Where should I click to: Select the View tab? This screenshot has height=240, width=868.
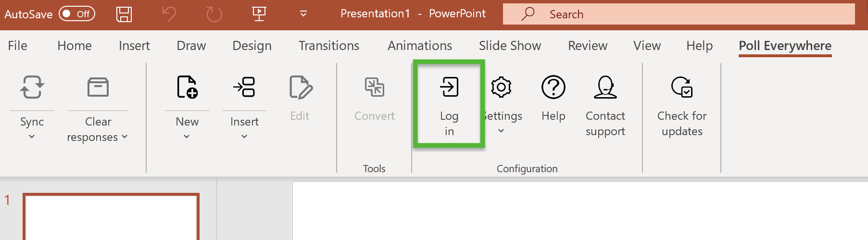click(x=647, y=46)
